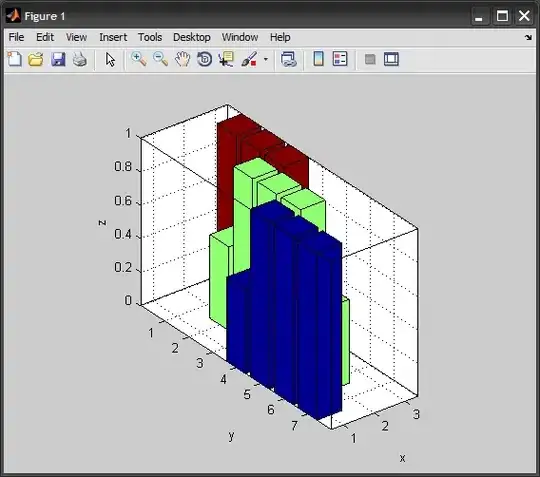Activate the Zoom Out magnifier tool
The height and width of the screenshot is (477, 540).
160,59
